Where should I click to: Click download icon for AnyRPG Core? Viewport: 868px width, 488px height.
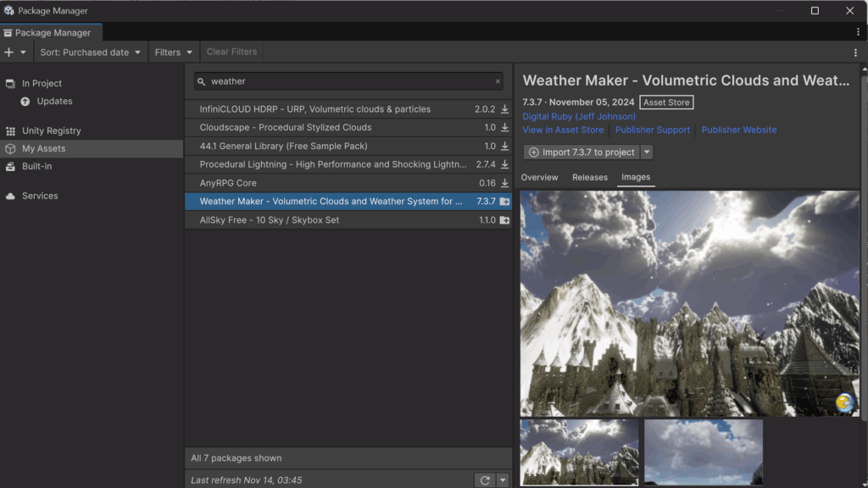[504, 183]
